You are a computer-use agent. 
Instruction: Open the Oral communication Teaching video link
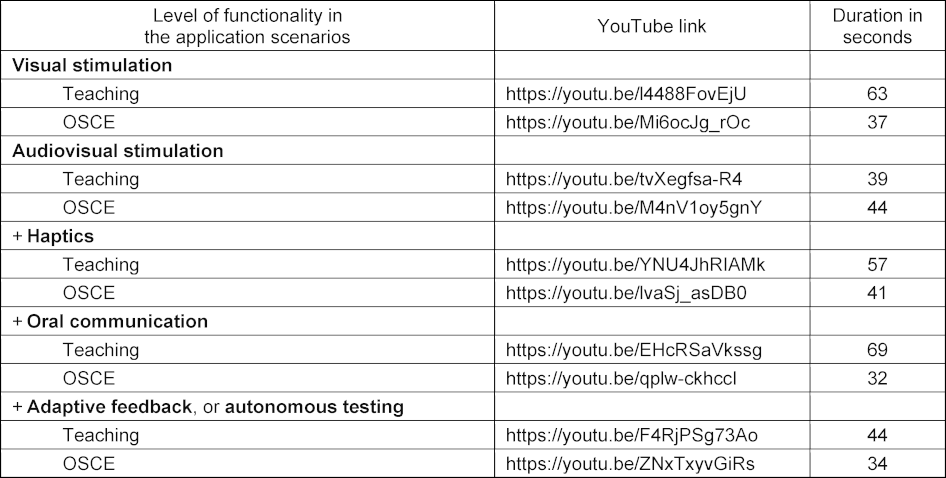(x=633, y=349)
